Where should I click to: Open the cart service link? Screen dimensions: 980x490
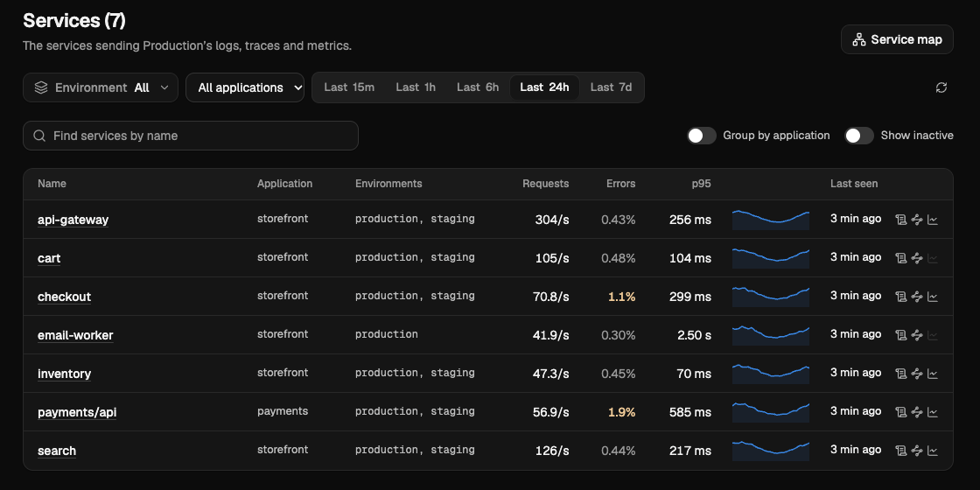tap(49, 258)
